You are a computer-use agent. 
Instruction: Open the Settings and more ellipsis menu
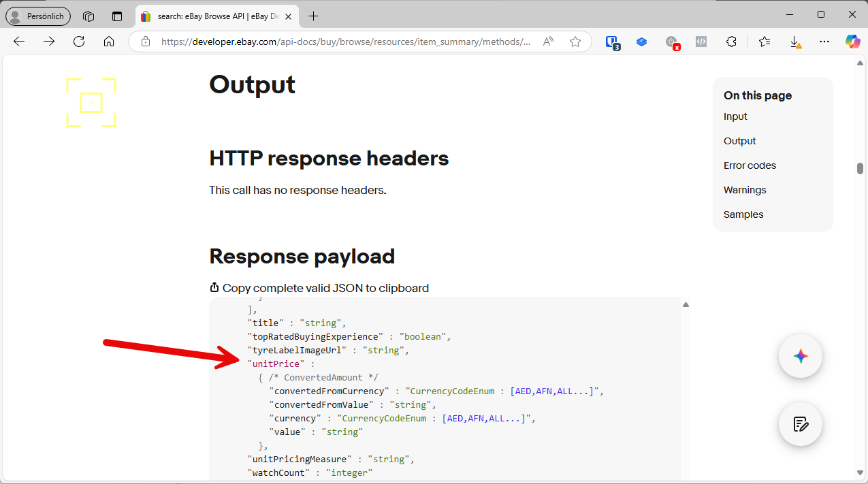824,42
